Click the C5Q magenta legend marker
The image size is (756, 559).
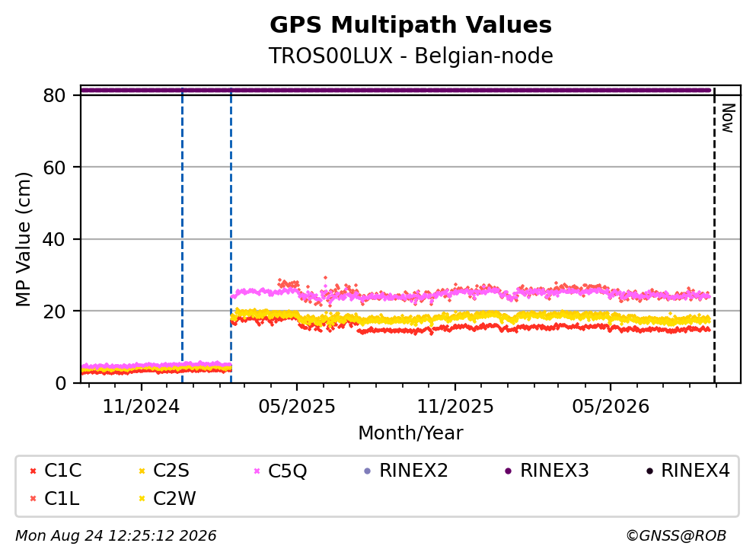pyautogui.click(x=257, y=471)
